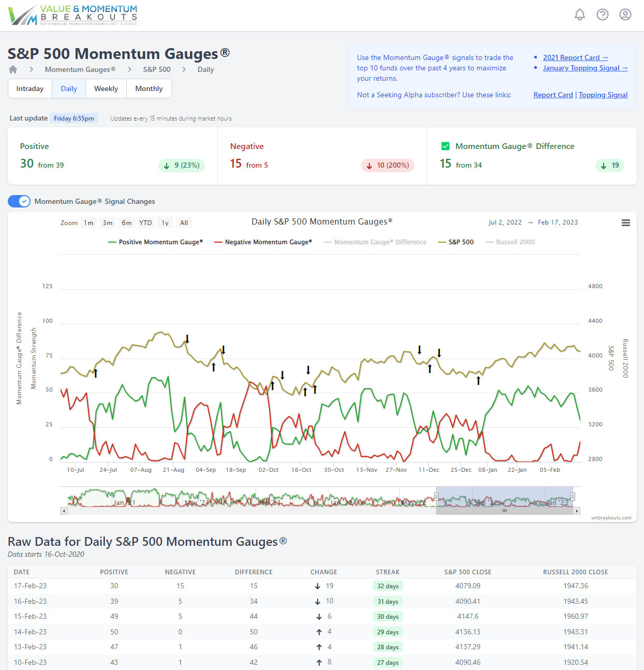Image resolution: width=644 pixels, height=670 pixels.
Task: Click the navigator left scroll arrow
Action: tap(64, 511)
